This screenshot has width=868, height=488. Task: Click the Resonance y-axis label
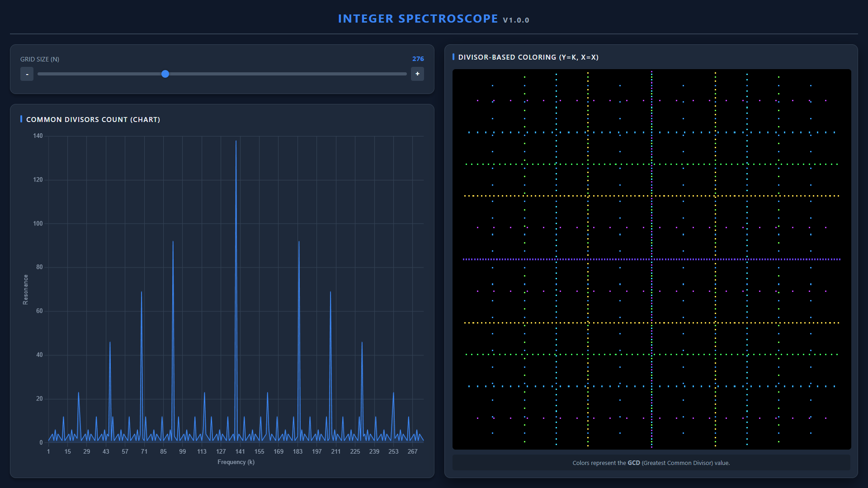click(x=26, y=290)
